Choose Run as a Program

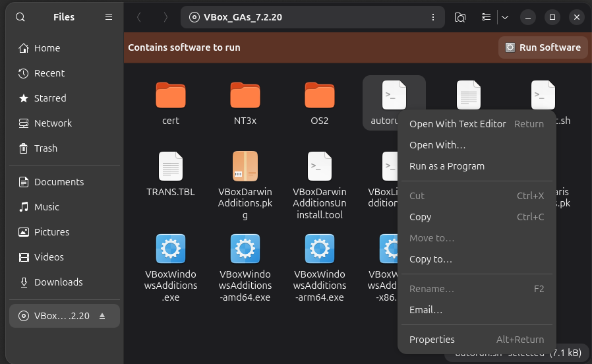click(x=477, y=166)
